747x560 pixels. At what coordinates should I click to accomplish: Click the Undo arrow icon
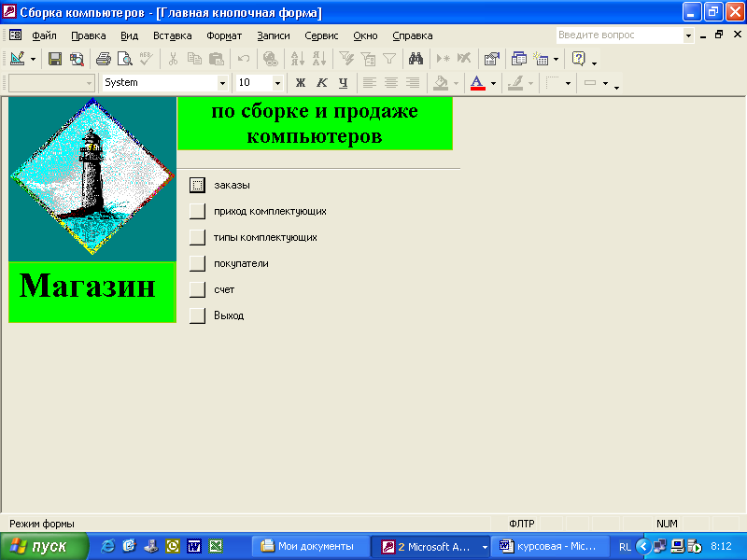(244, 59)
